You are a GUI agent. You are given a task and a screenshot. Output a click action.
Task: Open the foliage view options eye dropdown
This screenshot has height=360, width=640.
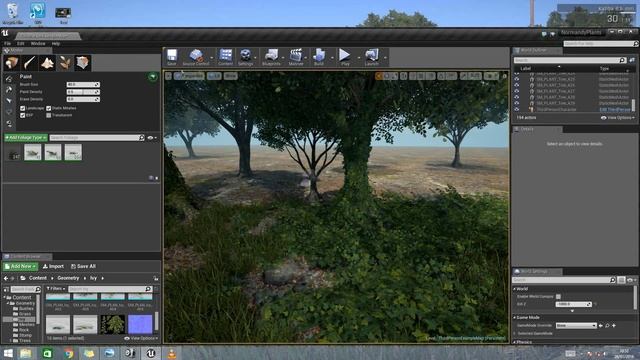pos(152,138)
